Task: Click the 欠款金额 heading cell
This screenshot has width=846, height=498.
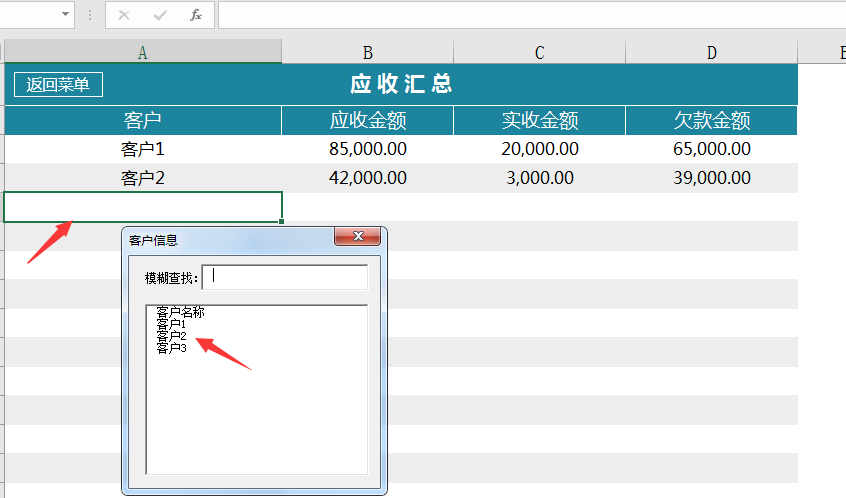Action: point(712,120)
